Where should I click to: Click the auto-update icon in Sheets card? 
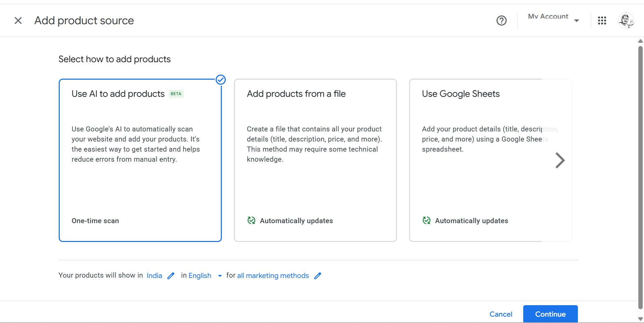(427, 220)
